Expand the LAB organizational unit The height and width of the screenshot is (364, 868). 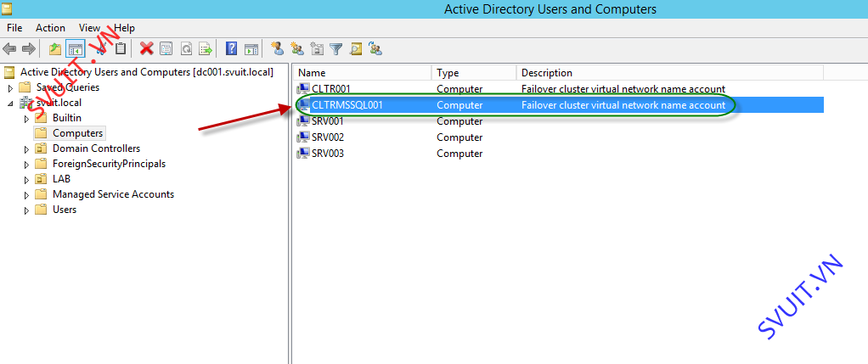tap(26, 180)
